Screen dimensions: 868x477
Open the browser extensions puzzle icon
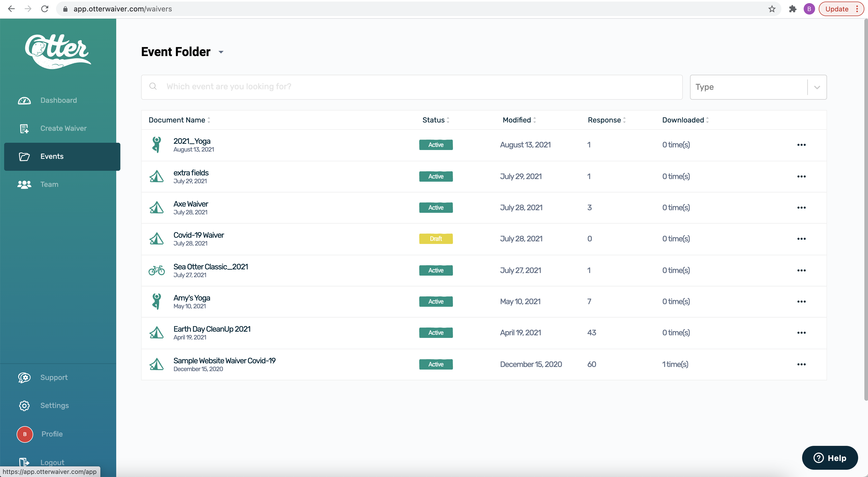coord(793,9)
